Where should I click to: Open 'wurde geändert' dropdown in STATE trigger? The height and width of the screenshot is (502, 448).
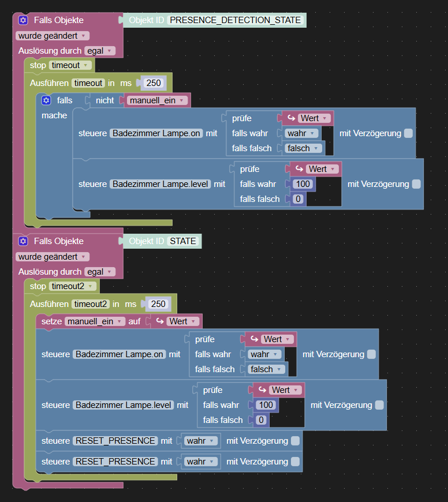tap(52, 257)
